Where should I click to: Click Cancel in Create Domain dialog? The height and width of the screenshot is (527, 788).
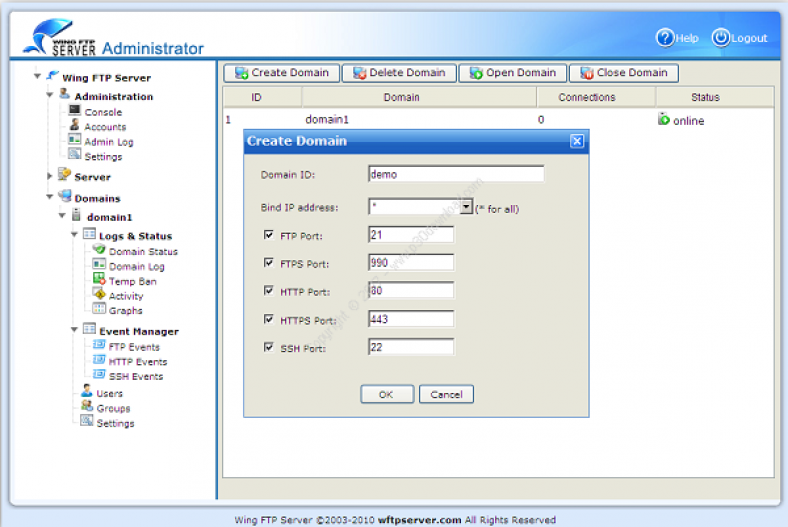(446, 394)
